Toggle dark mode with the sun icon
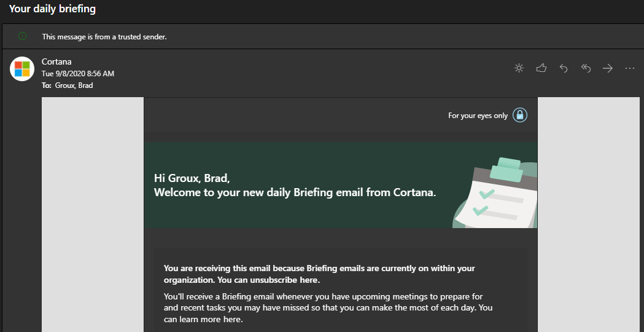Screen dimensions: 644x332 (x=519, y=68)
